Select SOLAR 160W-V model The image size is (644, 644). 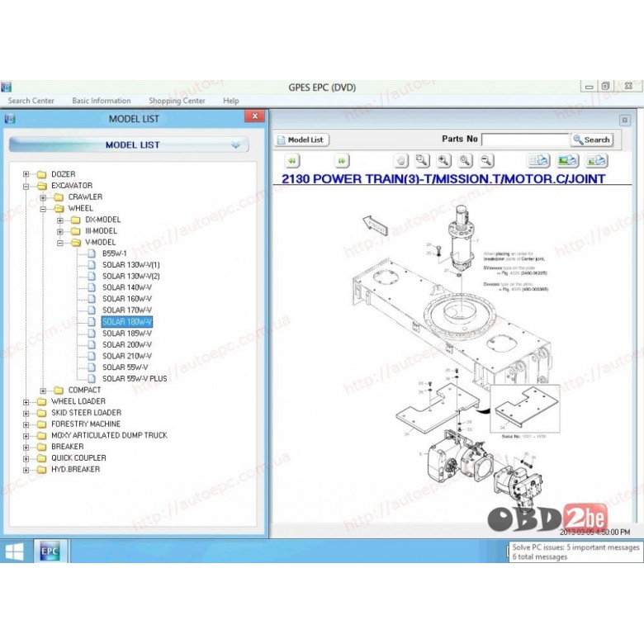pyautogui.click(x=127, y=299)
